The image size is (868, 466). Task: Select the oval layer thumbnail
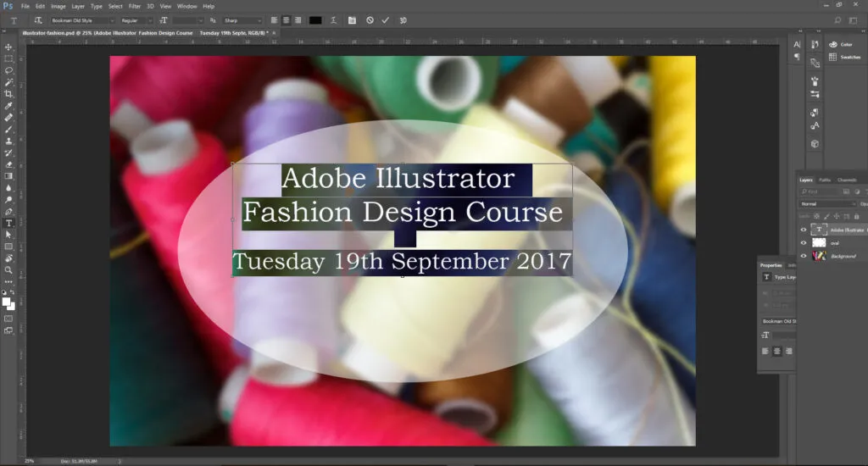(819, 243)
